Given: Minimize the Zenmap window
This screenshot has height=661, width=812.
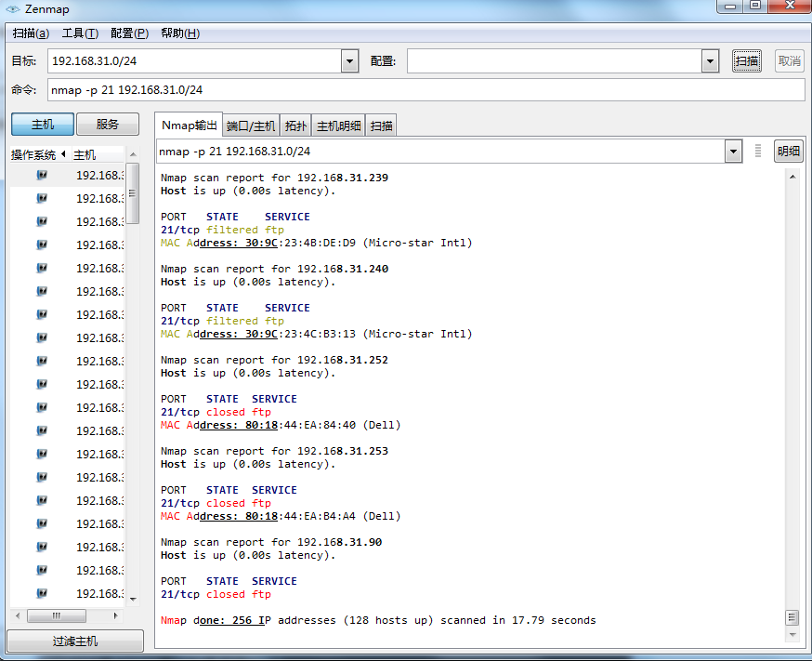Looking at the screenshot, I should click(730, 6).
